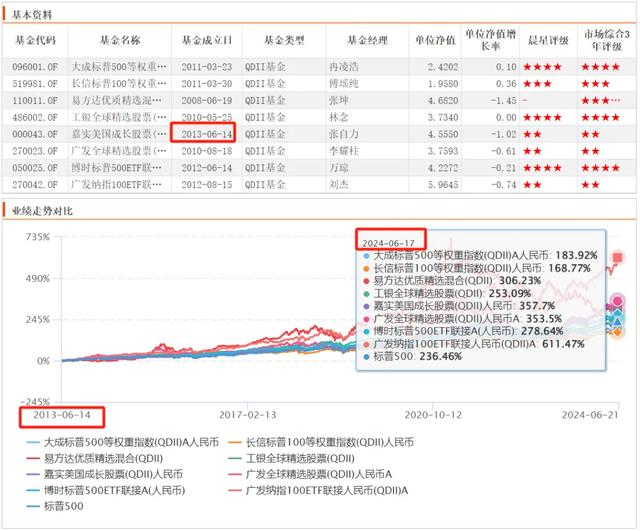This screenshot has height=531, width=640.
Task: Click the 单位净值增长率 column header
Action: [x=490, y=40]
